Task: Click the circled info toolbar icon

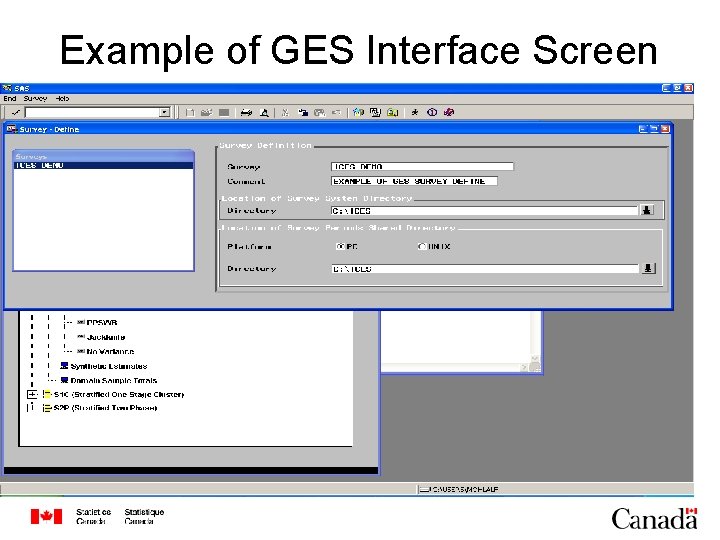Action: pyautogui.click(x=432, y=112)
